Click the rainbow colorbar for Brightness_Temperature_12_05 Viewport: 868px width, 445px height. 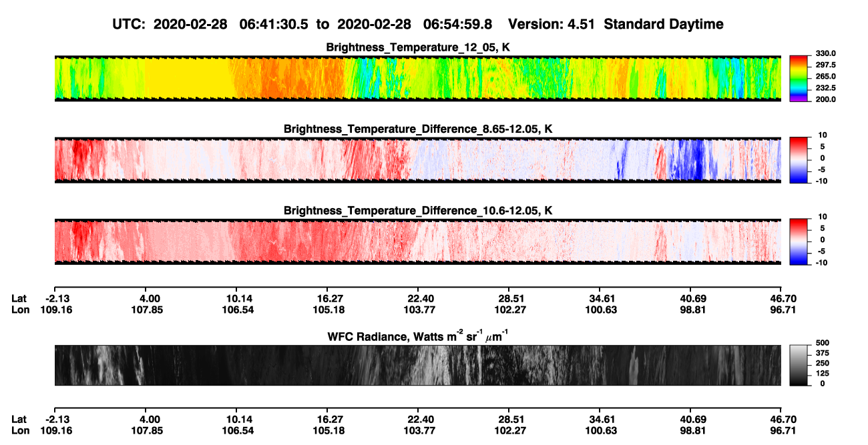pos(799,78)
